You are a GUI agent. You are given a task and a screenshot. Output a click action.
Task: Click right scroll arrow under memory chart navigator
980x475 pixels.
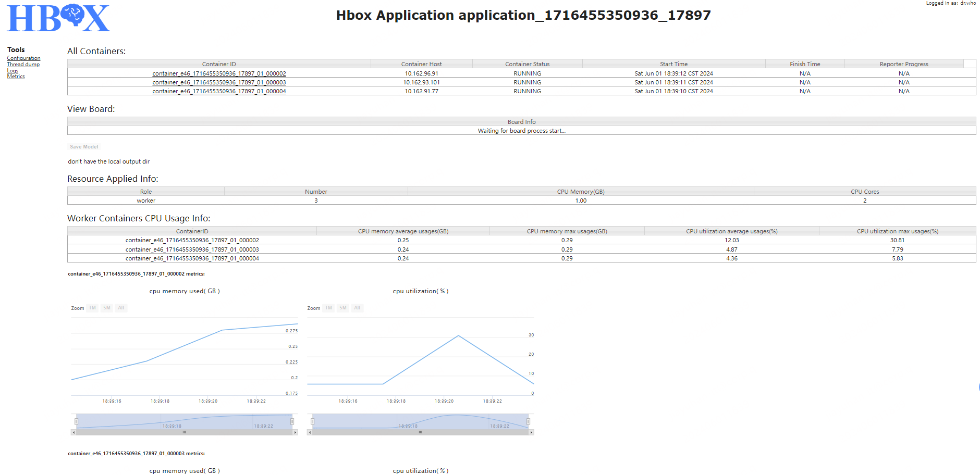coord(295,432)
